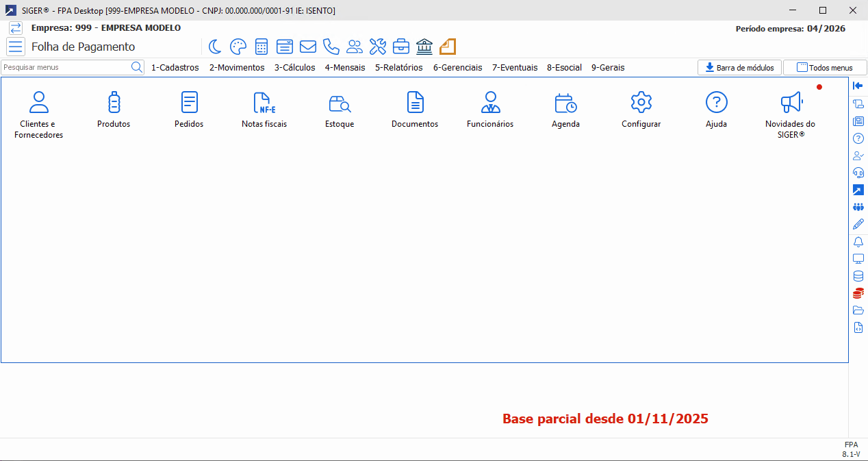
Task: Click the pencil edit sidebar icon
Action: coord(858,224)
